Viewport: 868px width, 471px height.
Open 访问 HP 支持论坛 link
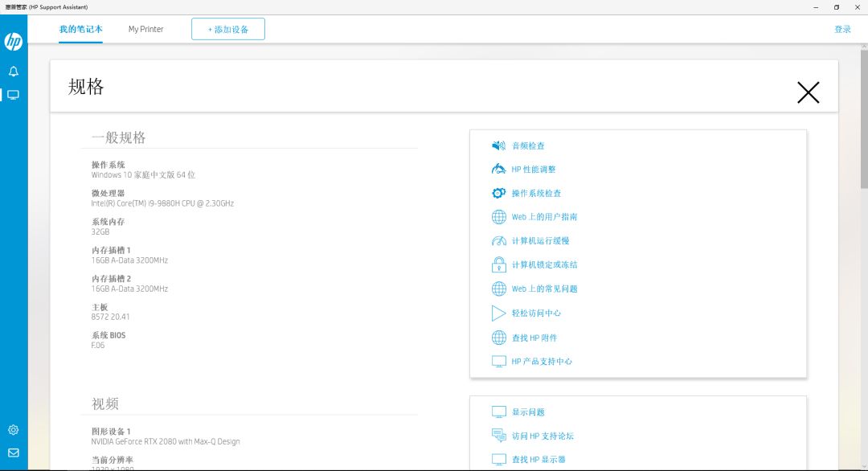[x=542, y=436]
